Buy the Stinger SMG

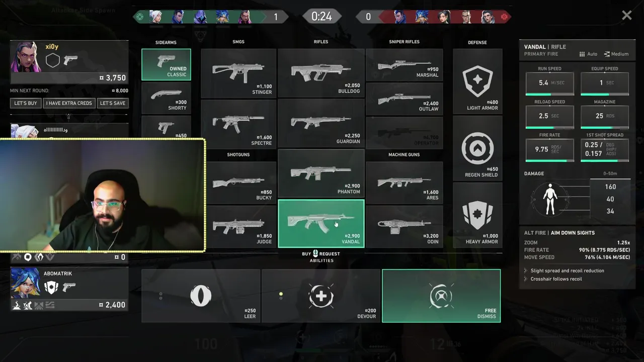pos(238,73)
